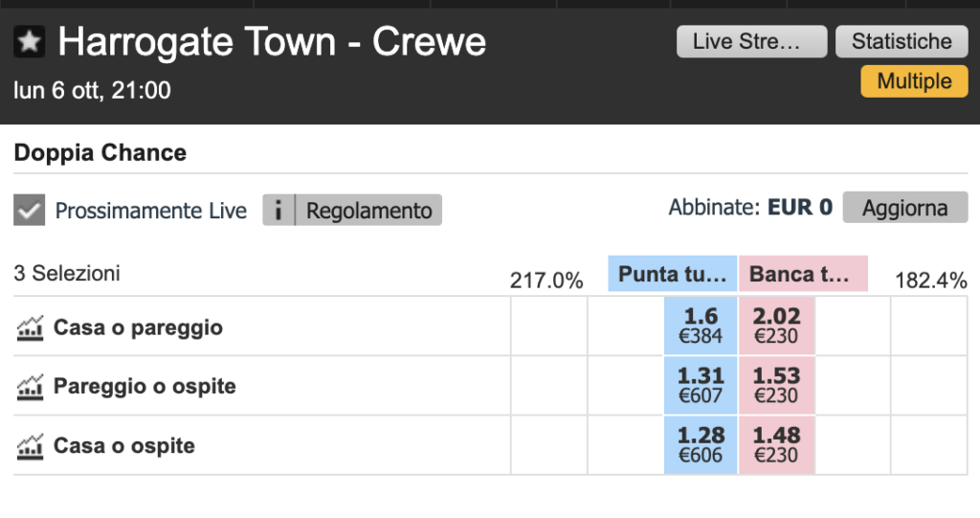Open chart icon for Casa o ospite
Image resolution: width=980 pixels, height=518 pixels.
tap(31, 446)
